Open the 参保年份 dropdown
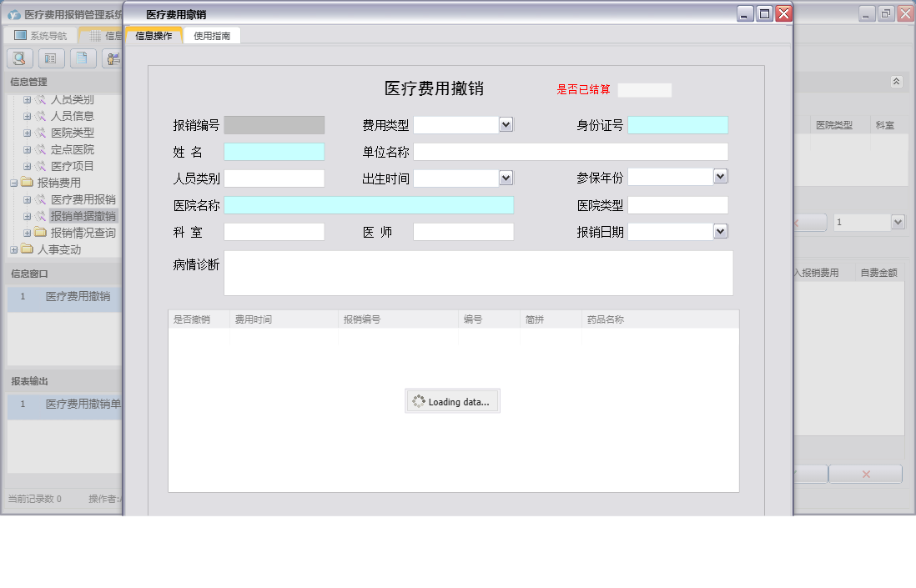The width and height of the screenshot is (916, 588). click(x=720, y=176)
